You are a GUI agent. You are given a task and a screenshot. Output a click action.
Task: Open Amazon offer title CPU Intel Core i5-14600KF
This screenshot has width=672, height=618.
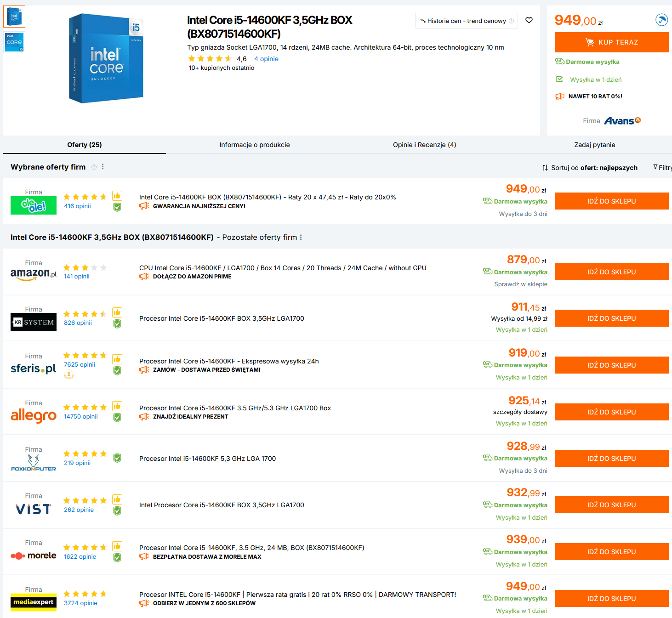[x=283, y=268]
